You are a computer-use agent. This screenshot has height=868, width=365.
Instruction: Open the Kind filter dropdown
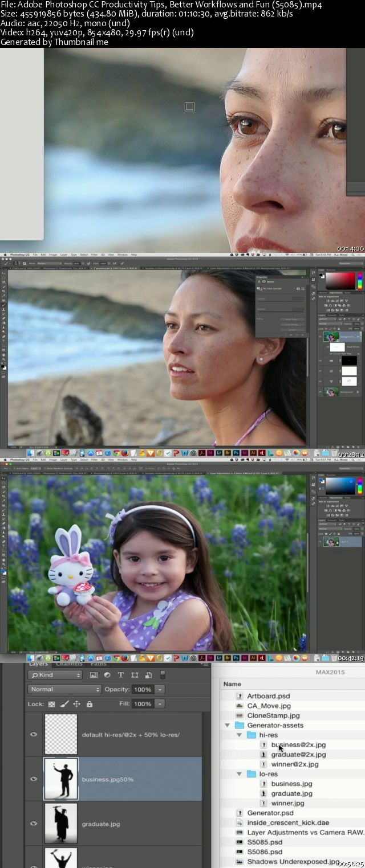click(55, 675)
